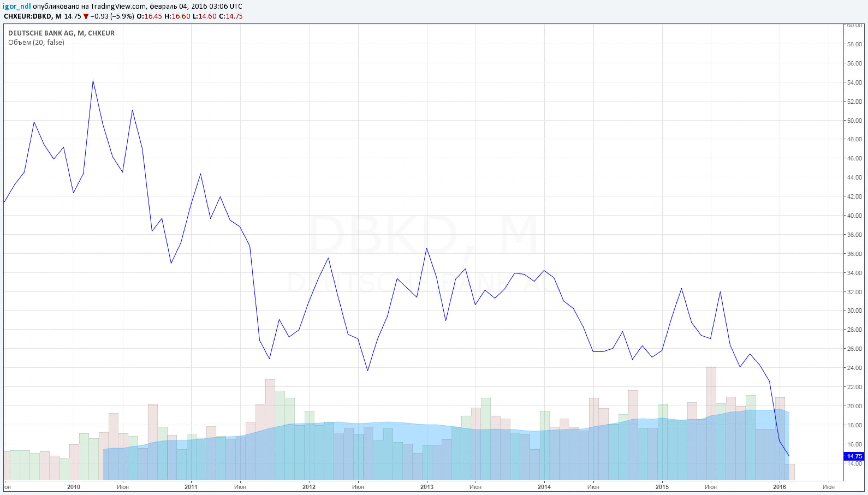Image resolution: width=868 pixels, height=495 pixels.
Task: Click the 2014 label on the time axis
Action: (x=544, y=487)
